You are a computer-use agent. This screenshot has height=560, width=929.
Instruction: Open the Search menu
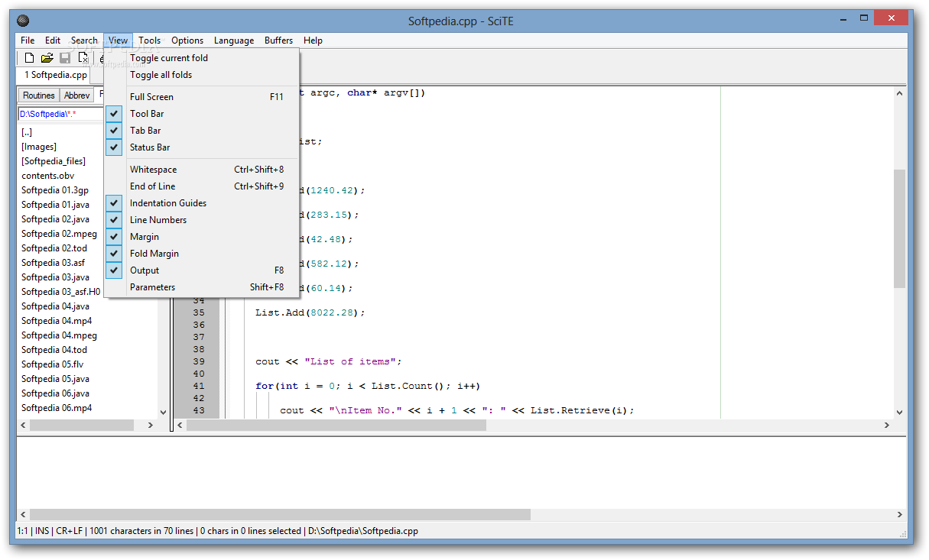click(84, 40)
